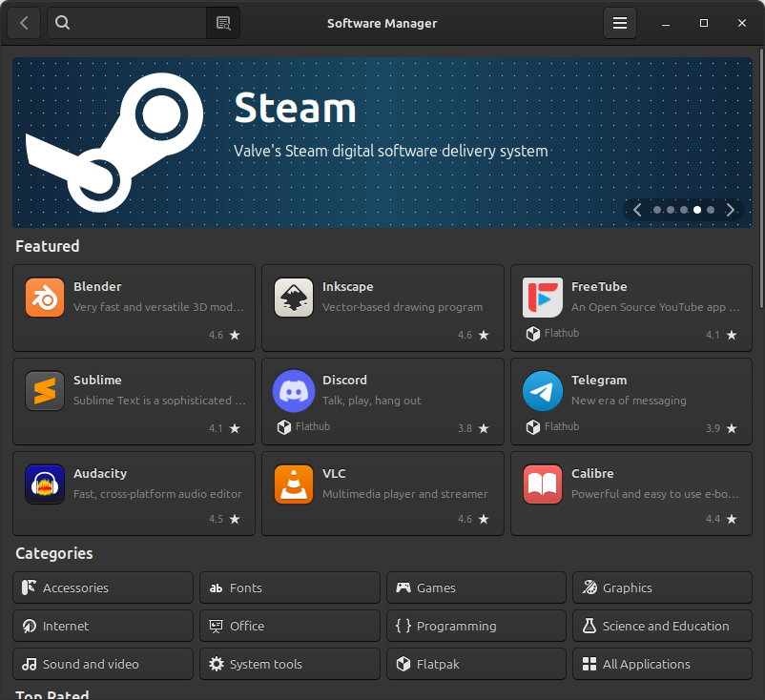The image size is (765, 700).
Task: Click Calibre's 4.4 rating
Action: tap(721, 519)
